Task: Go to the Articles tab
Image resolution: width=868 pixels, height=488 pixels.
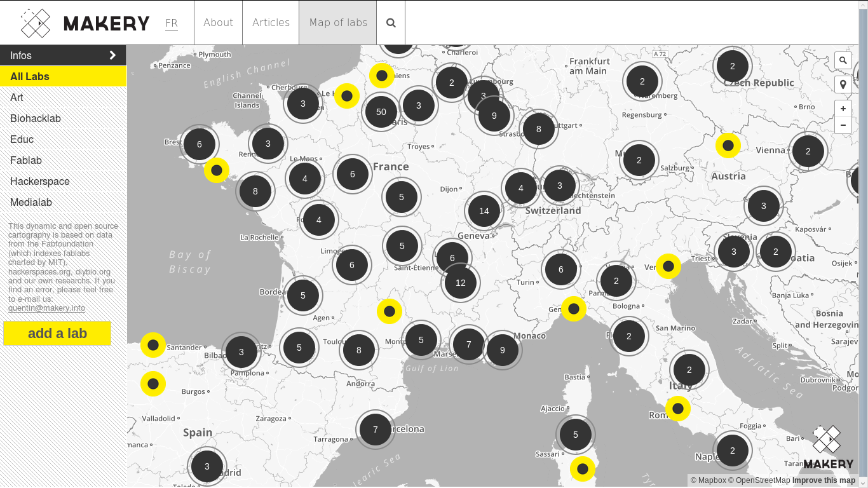Action: coord(271,23)
